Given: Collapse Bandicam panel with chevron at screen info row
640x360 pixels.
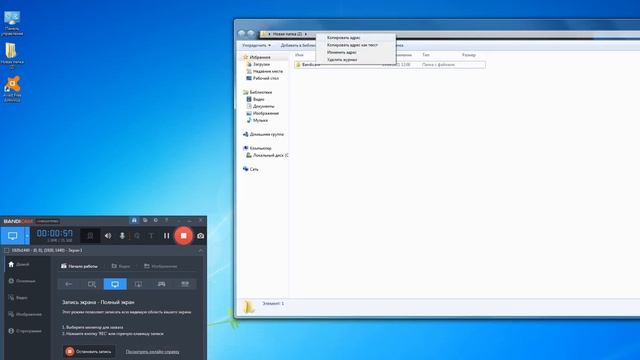Looking at the screenshot, I should coord(200,250).
